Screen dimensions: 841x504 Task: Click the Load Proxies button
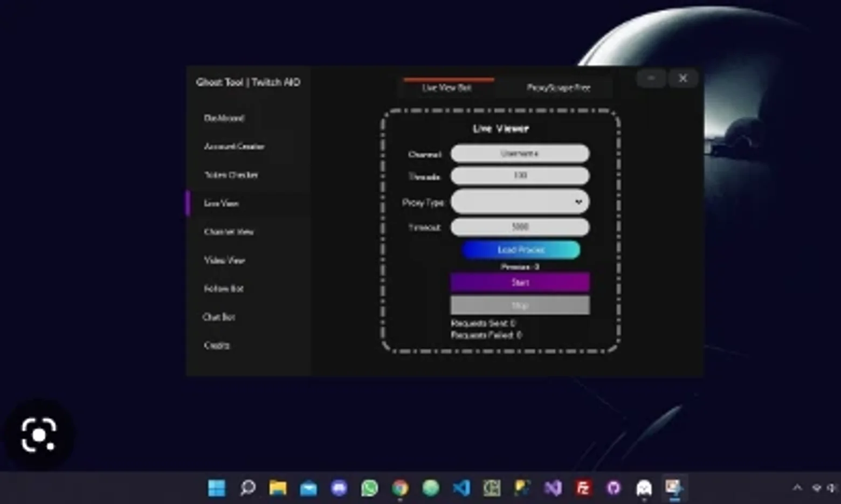tap(521, 250)
